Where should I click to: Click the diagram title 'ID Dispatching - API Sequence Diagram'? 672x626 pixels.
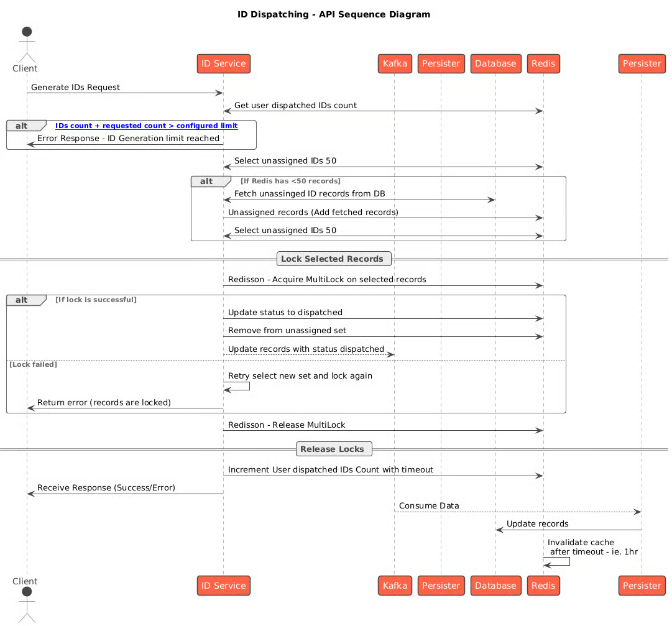point(334,14)
